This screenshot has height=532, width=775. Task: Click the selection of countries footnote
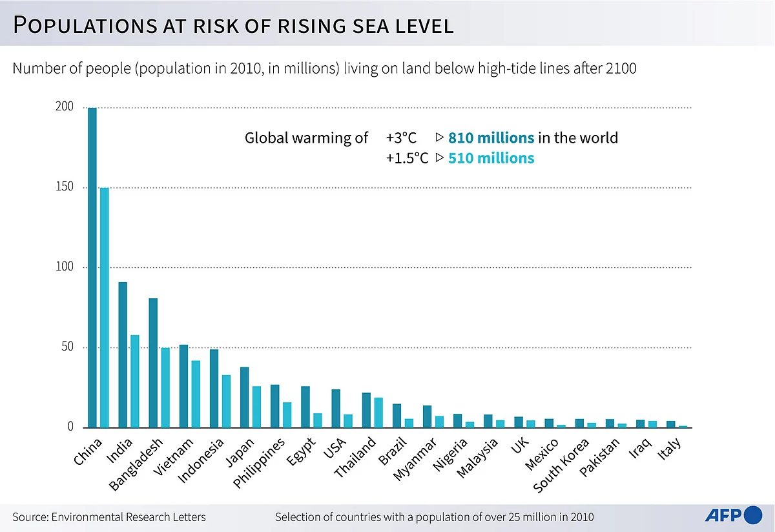(435, 517)
